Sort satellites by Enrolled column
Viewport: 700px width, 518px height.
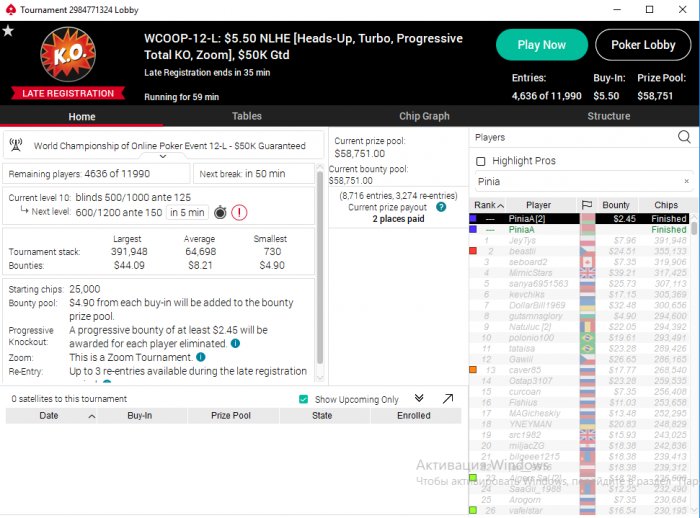[414, 416]
